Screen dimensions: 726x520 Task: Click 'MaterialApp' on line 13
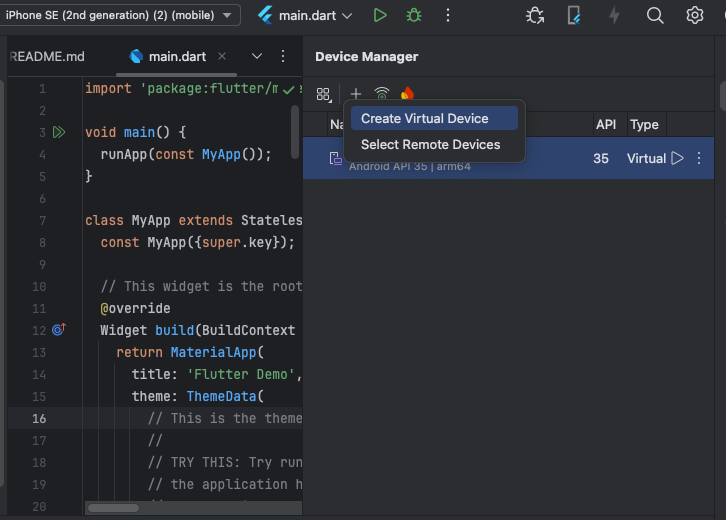coord(213,352)
